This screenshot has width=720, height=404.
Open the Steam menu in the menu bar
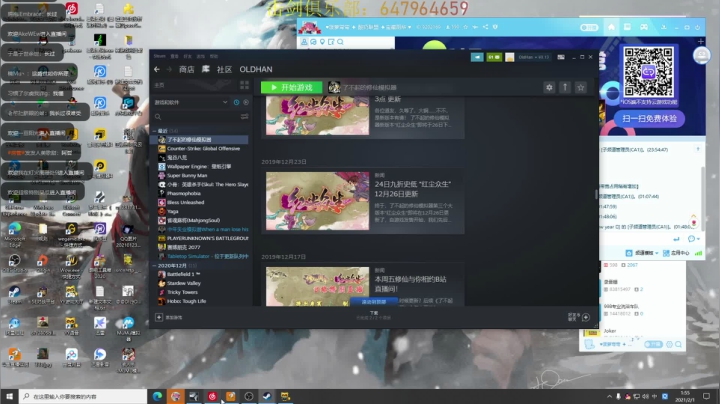tap(159, 56)
